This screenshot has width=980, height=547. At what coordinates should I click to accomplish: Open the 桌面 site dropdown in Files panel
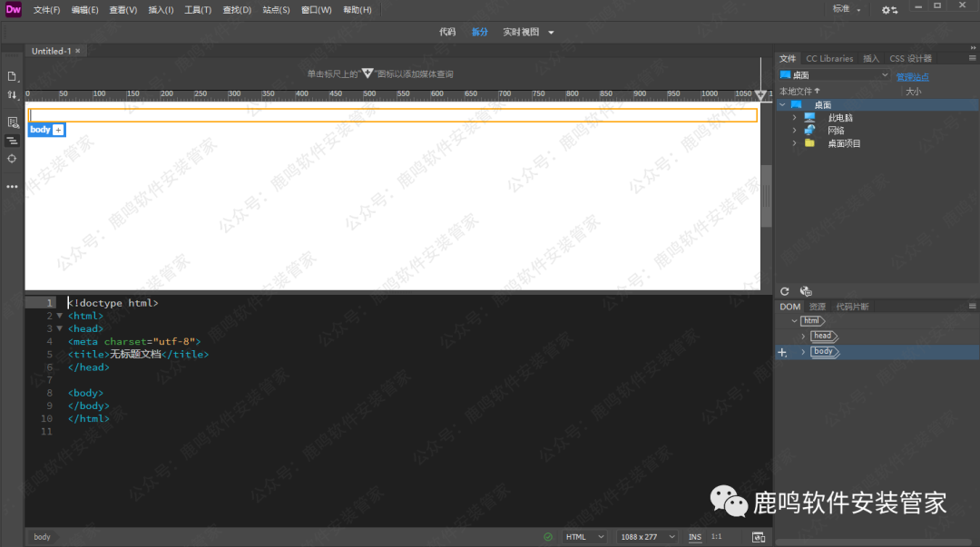(834, 75)
